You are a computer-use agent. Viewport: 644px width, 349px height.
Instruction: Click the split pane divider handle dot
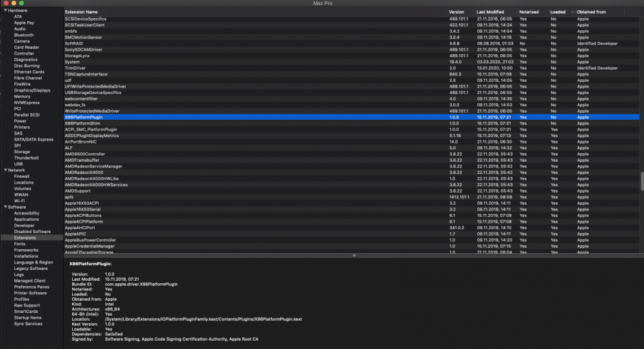click(354, 256)
